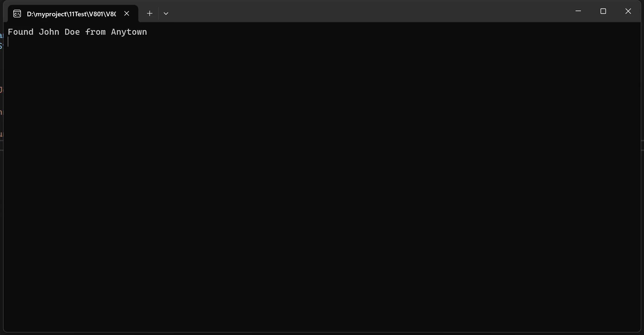The image size is (644, 335).
Task: Close the D:\myproject\11Test tab
Action: [127, 13]
